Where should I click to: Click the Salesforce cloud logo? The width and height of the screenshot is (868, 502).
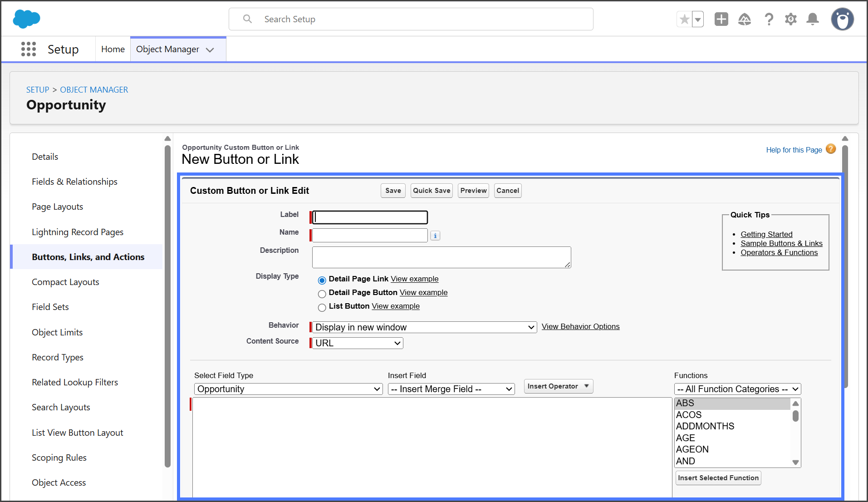point(26,19)
